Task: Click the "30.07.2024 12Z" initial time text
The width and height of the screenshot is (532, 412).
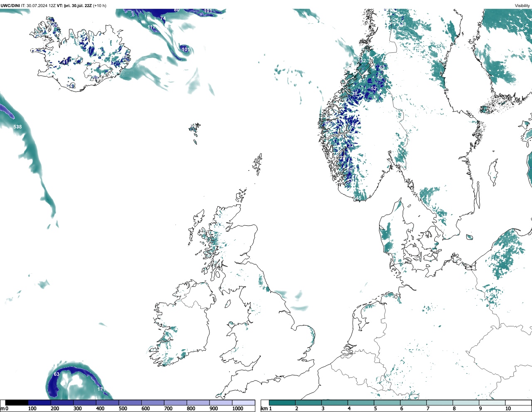Action: [41, 5]
